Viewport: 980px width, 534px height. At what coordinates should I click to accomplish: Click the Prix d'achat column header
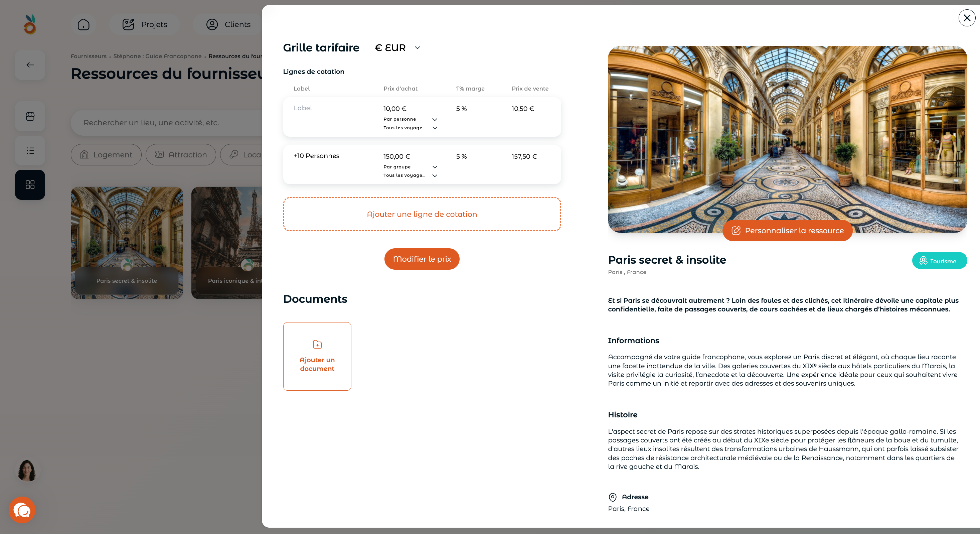[x=400, y=88]
